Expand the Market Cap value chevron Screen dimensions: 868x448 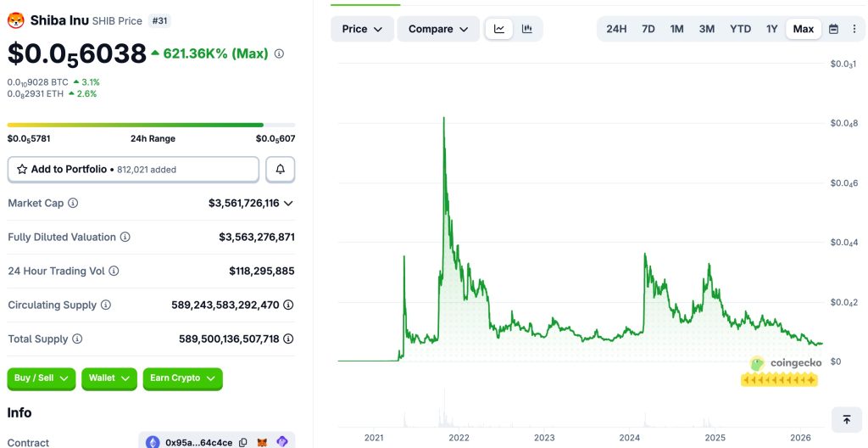[x=288, y=204]
